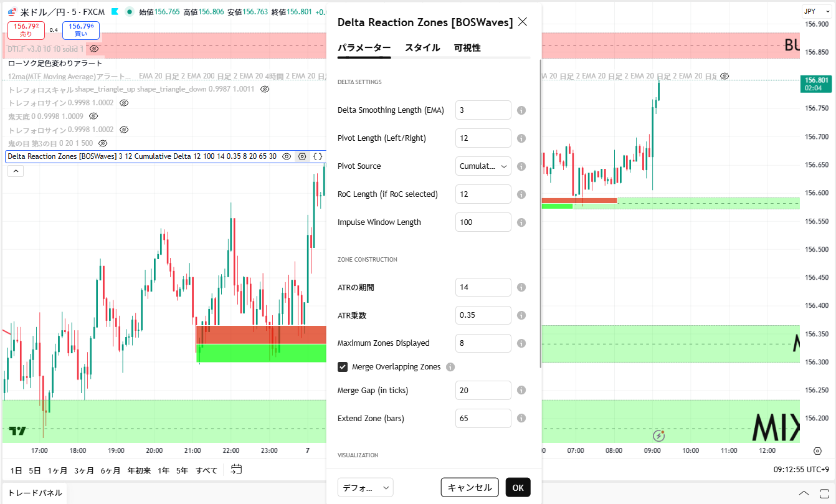Click the lightning event marker on time axis
Screen dimensions: 836x504
tap(659, 435)
